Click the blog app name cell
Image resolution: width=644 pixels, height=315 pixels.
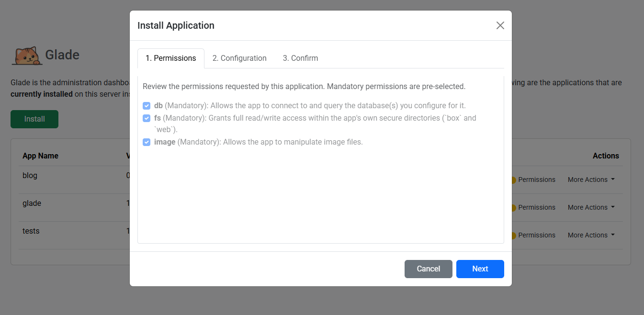pos(30,176)
